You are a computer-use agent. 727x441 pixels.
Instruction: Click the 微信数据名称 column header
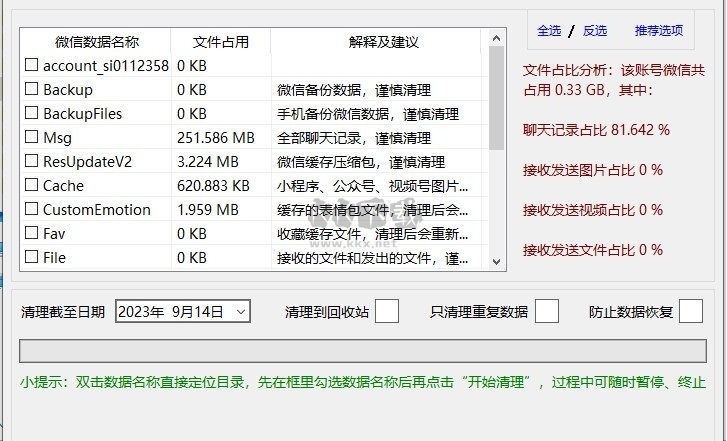click(96, 42)
